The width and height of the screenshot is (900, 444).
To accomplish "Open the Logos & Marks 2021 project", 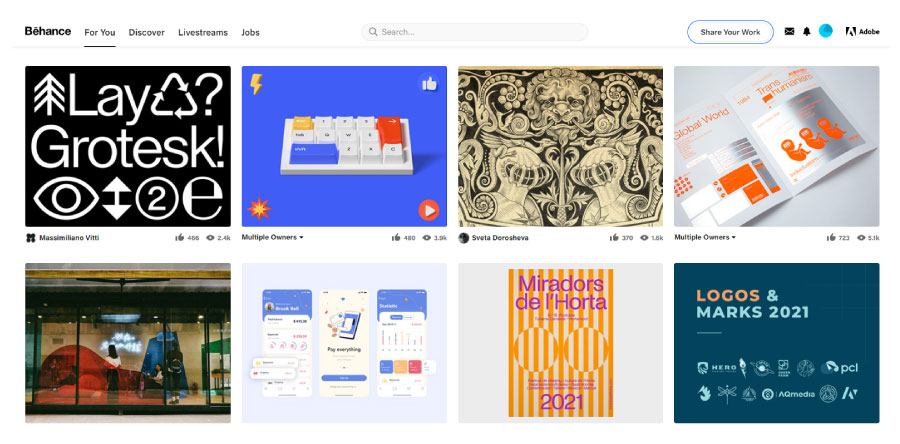I will (x=777, y=343).
